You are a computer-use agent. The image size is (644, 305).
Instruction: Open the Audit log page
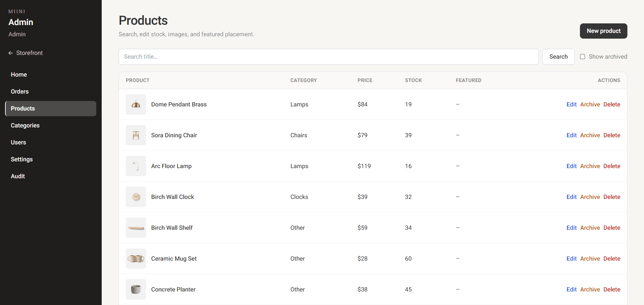pyautogui.click(x=51, y=176)
